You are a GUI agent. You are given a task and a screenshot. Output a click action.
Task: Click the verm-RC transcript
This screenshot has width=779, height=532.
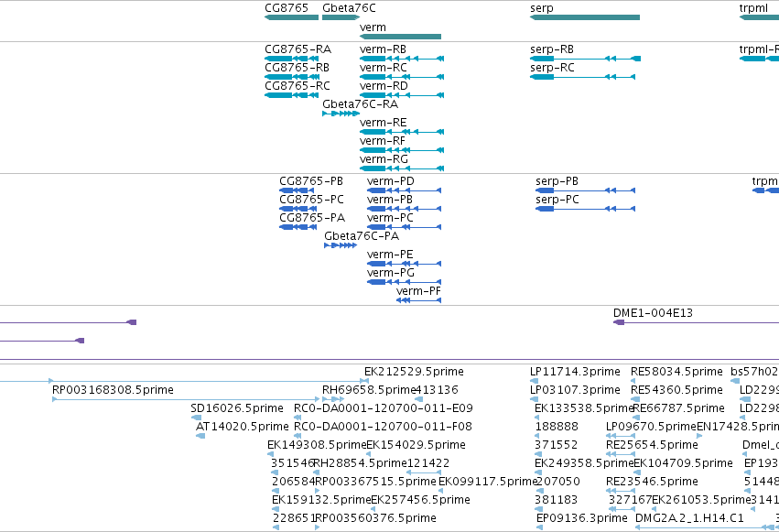[402, 77]
